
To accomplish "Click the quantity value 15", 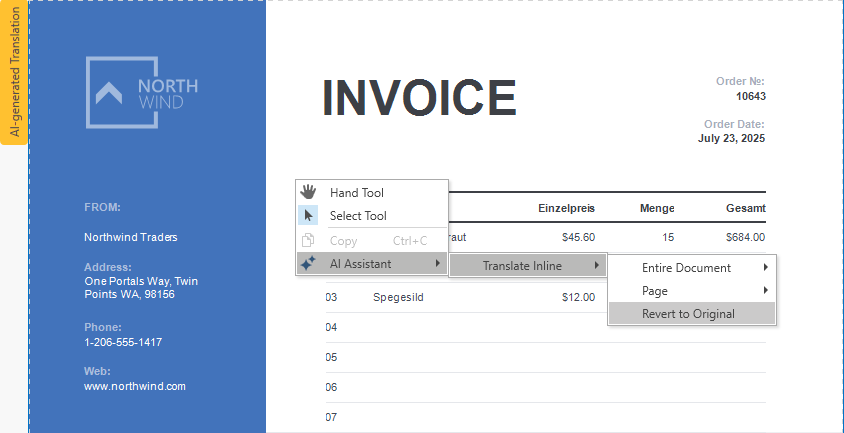I will pyautogui.click(x=668, y=237).
